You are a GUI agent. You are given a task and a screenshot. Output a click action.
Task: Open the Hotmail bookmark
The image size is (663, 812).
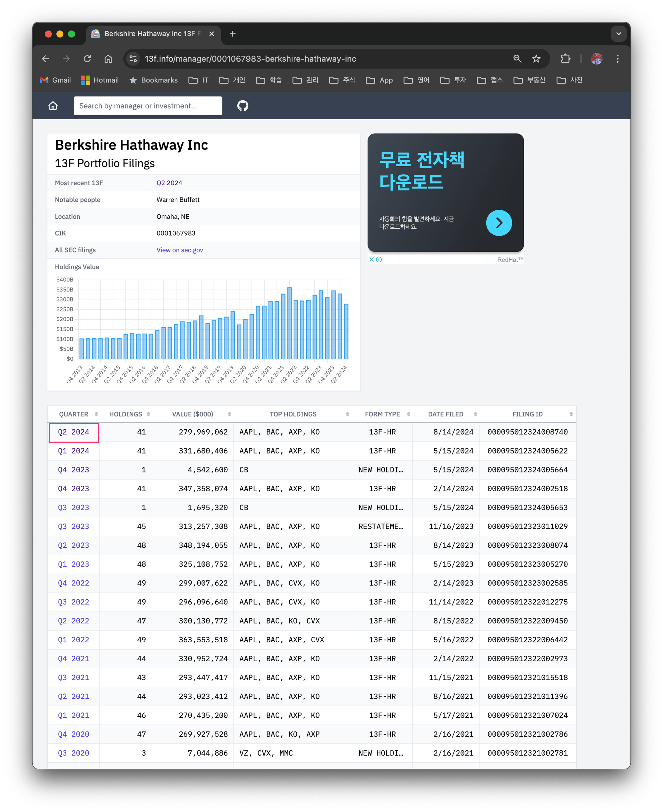click(x=100, y=80)
